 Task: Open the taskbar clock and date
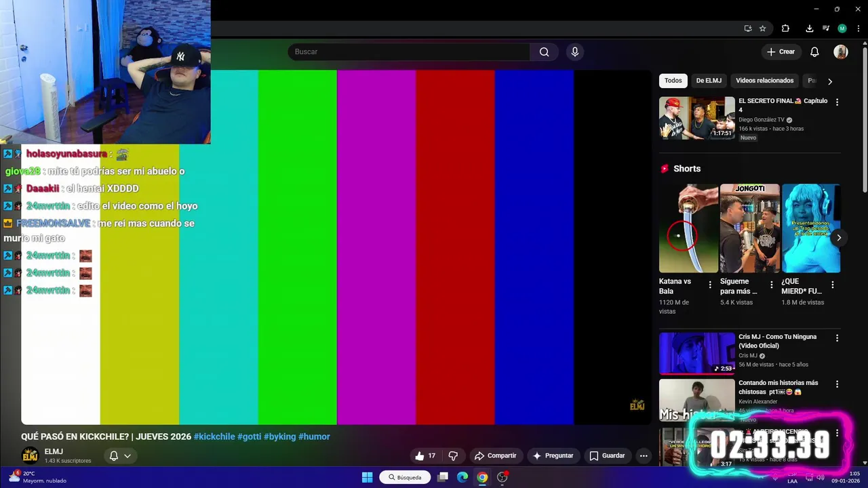[x=846, y=477]
